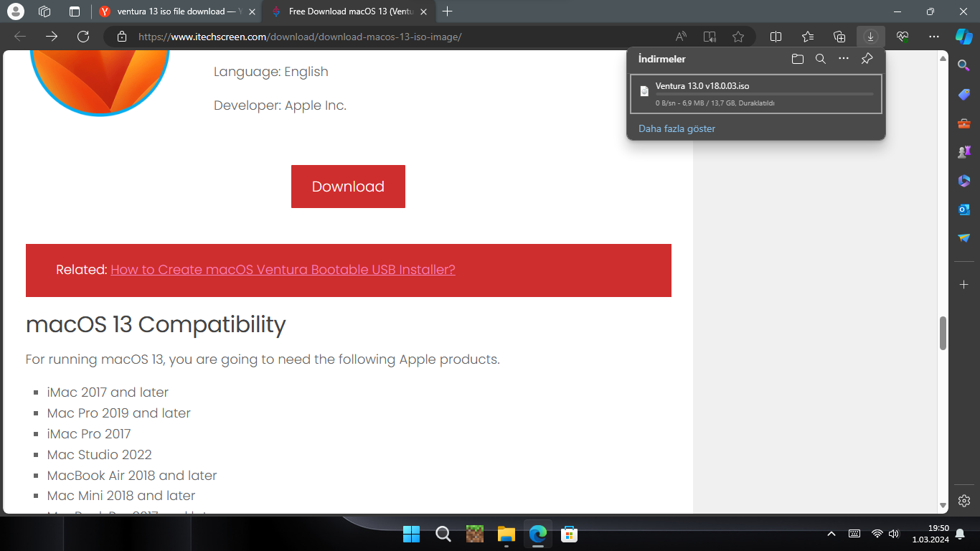Click the volume speaker tray icon
The image size is (980, 551).
pos(894,534)
